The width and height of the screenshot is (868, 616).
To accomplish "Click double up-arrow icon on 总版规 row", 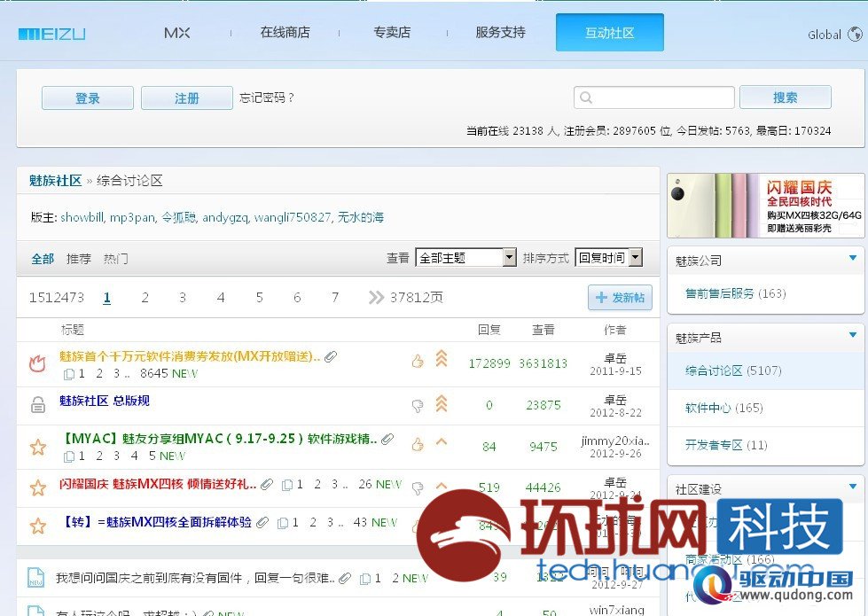I will [442, 403].
